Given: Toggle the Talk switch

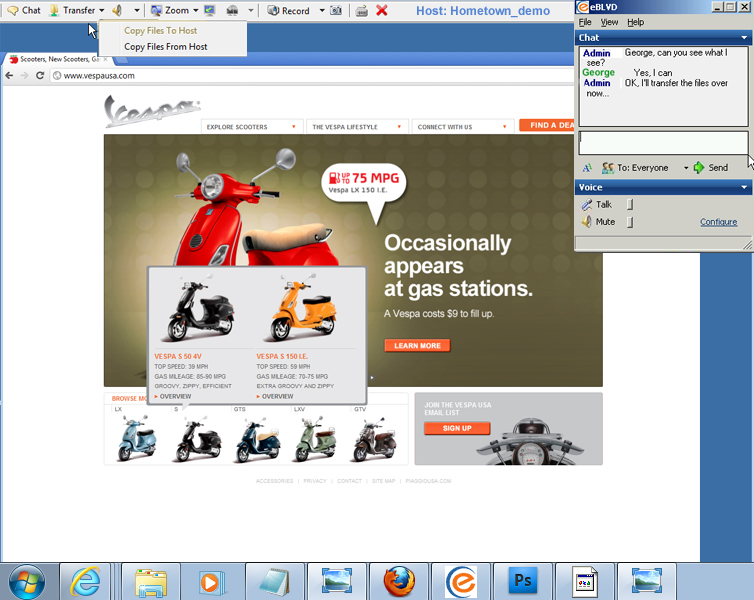Looking at the screenshot, I should pyautogui.click(x=630, y=205).
